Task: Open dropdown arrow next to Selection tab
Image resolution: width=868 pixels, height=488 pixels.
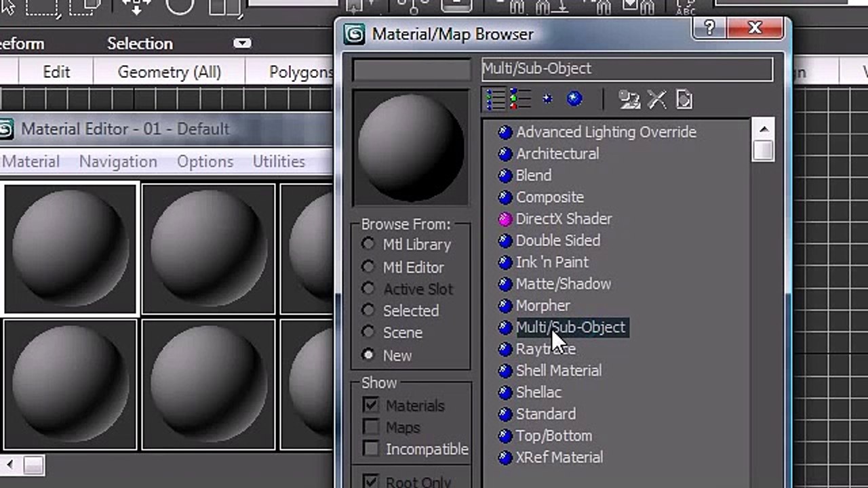Action: click(242, 43)
